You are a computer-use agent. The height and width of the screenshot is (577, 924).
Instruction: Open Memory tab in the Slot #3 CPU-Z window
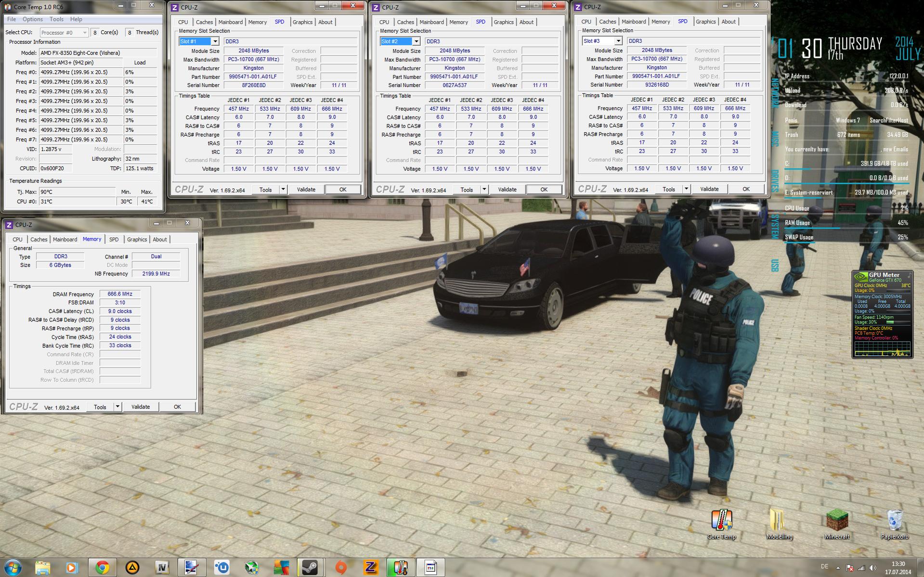[x=661, y=22]
